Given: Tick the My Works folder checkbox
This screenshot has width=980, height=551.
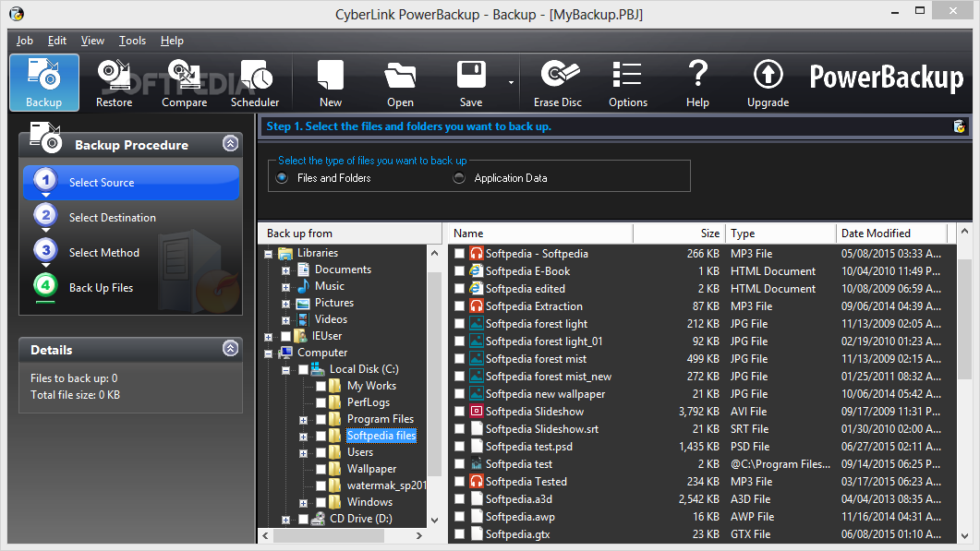Looking at the screenshot, I should point(321,386).
